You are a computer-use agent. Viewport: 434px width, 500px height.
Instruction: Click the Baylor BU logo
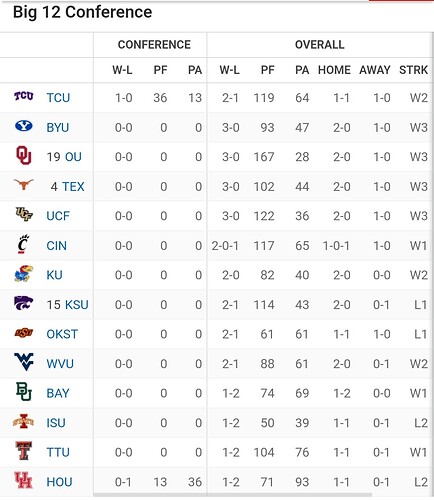24,391
